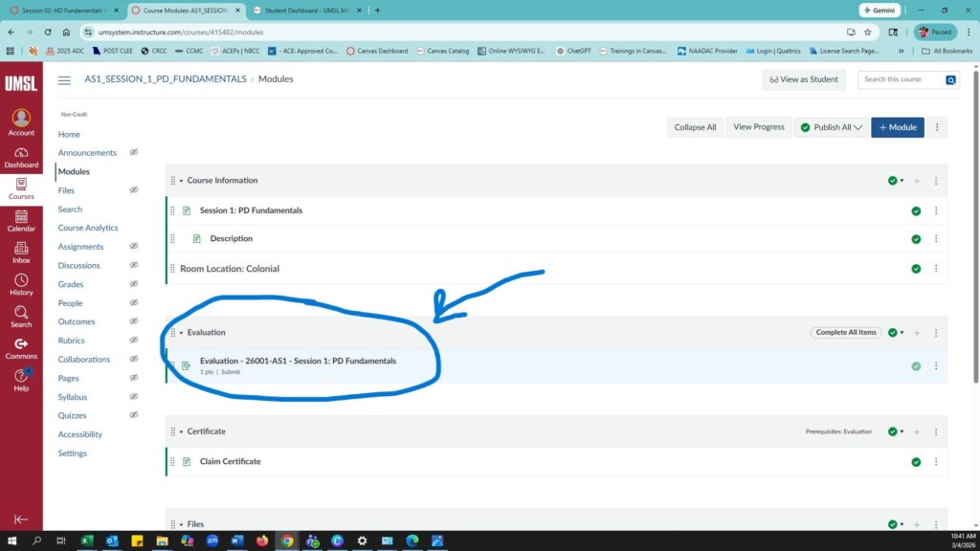Viewport: 980px width, 551px height.
Task: Open the Evaluation - 26001-AS1 link
Action: point(298,361)
